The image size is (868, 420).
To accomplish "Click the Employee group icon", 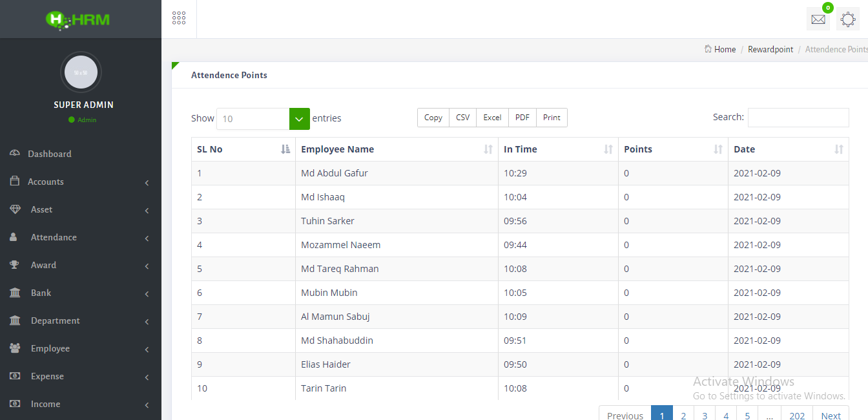I will click(x=15, y=348).
